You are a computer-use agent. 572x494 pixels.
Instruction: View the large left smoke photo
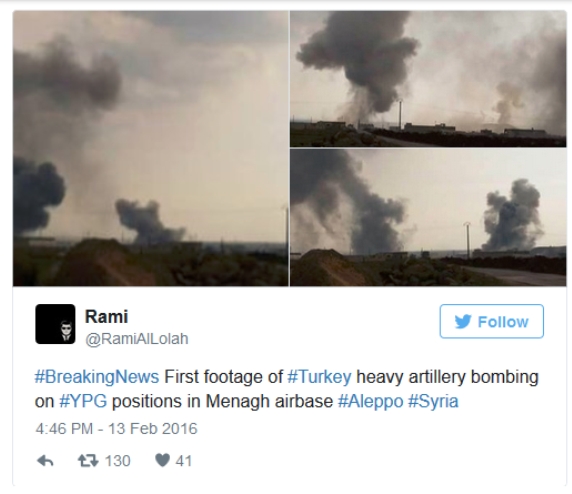(x=151, y=148)
